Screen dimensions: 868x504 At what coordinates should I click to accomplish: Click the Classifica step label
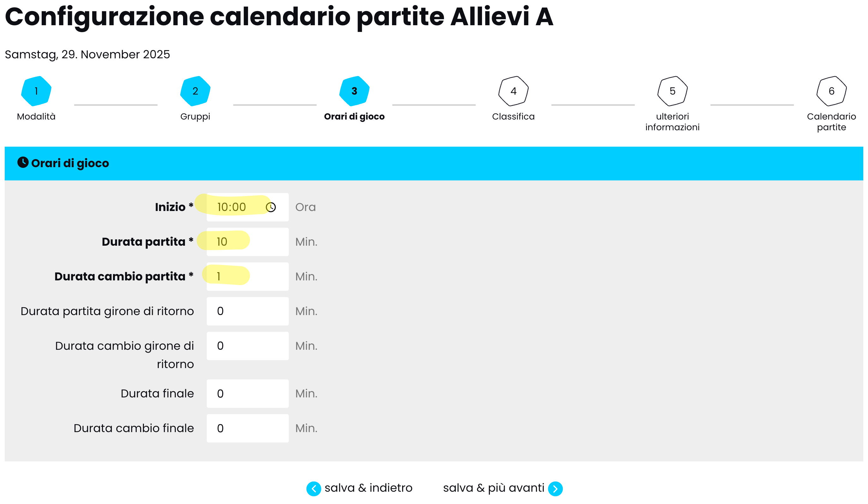(513, 117)
